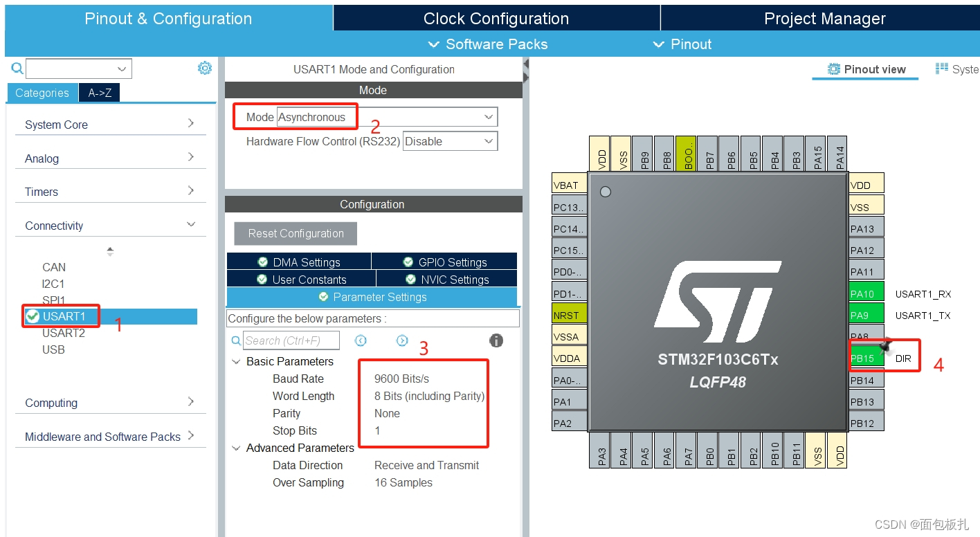
Task: Expand the Timers category
Action: pos(110,192)
